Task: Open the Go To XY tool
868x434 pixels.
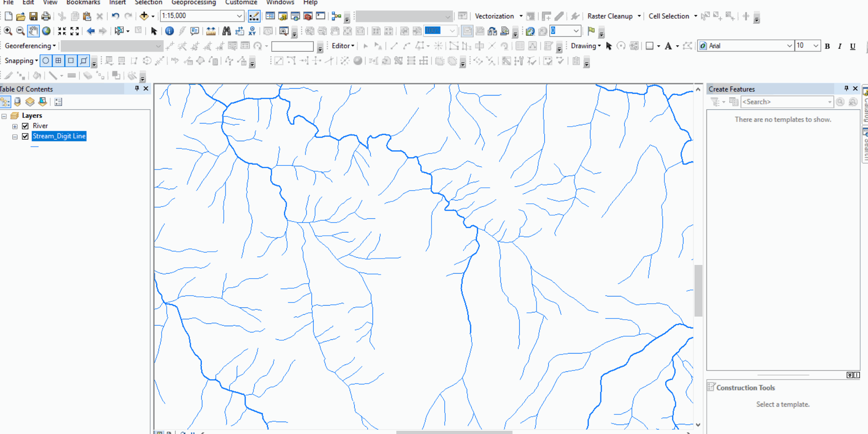Action: coord(251,31)
